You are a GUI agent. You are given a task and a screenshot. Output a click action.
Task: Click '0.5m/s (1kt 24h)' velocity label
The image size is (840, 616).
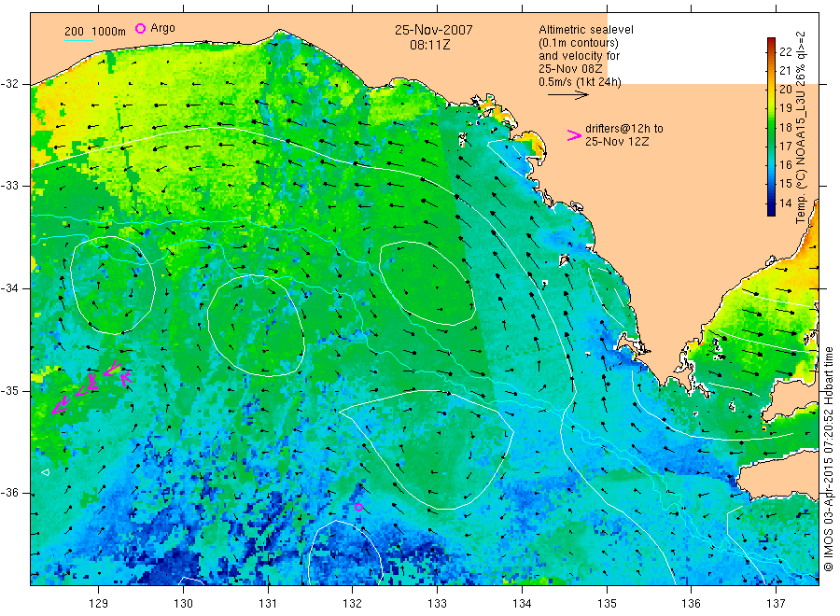pos(580,82)
